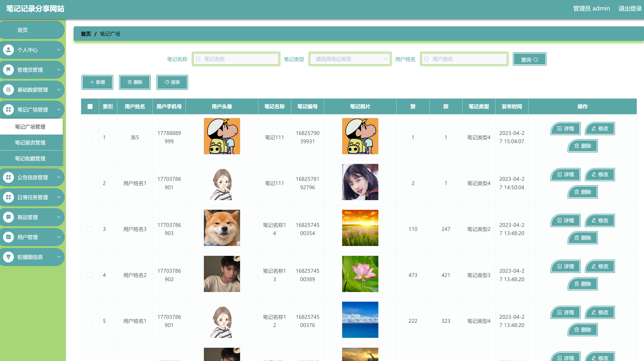Click 首页 in the breadcrumb
644x361 pixels.
[x=86, y=34]
